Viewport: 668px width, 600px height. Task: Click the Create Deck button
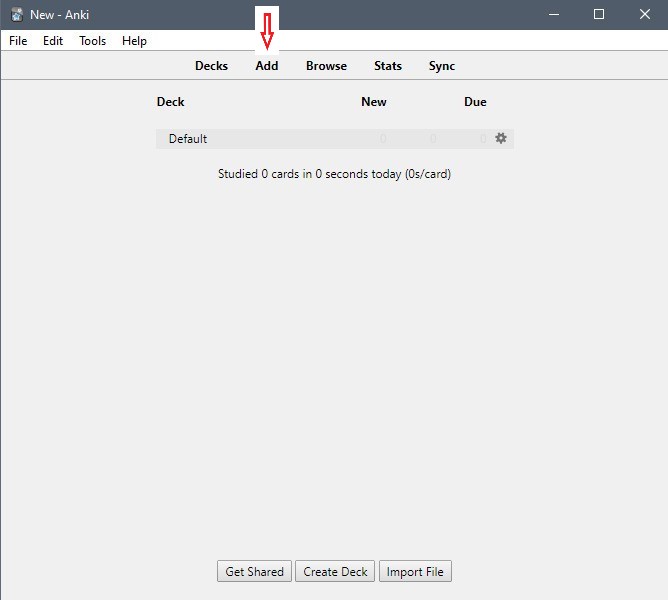(x=335, y=571)
